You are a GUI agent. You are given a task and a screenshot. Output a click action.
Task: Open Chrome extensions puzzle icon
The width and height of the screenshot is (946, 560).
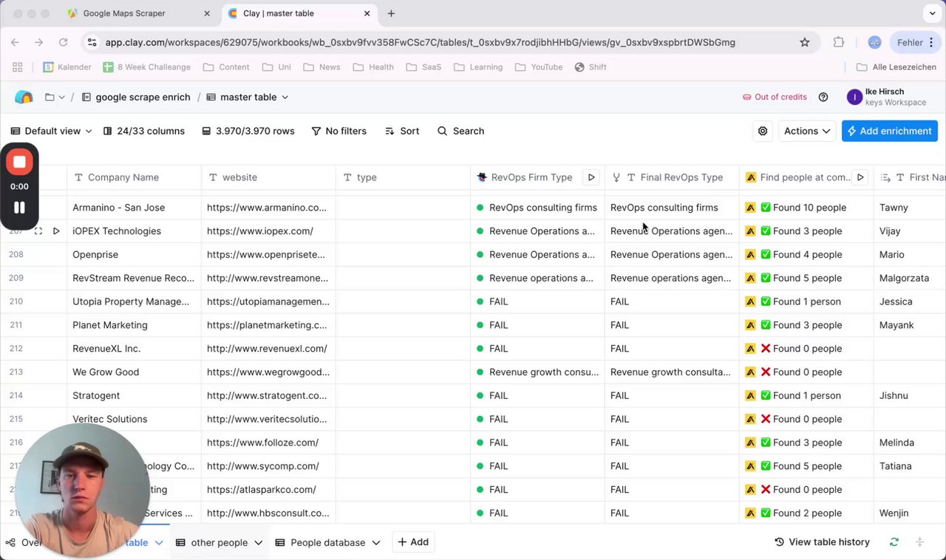click(x=839, y=43)
